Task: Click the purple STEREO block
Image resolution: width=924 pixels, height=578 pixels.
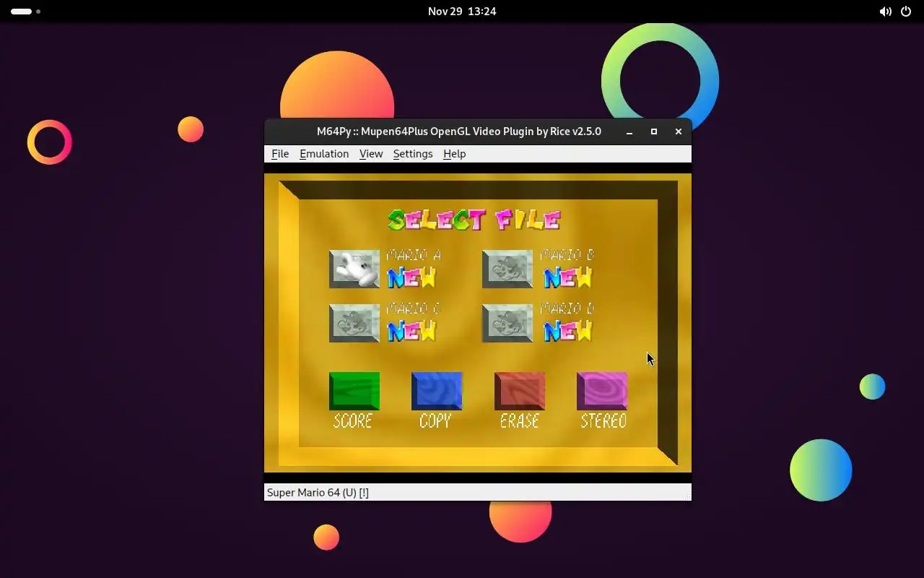Action: point(602,391)
